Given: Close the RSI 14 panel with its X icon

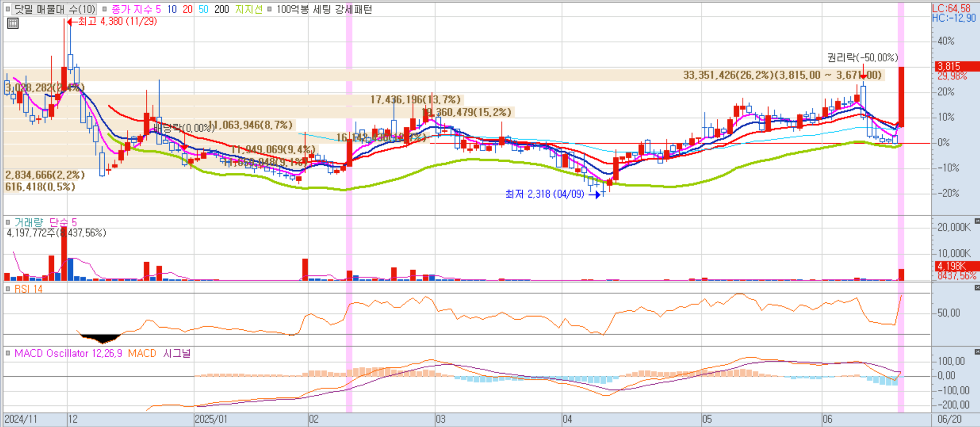Looking at the screenshot, I should click(977, 288).
